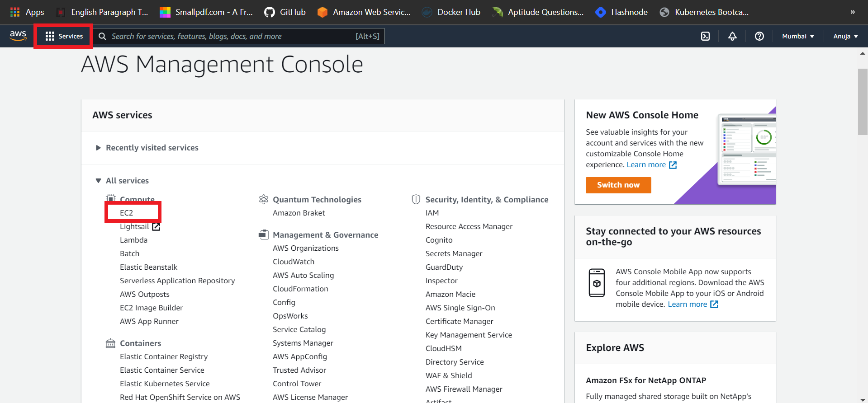Open Secrets Manager
The image size is (868, 403).
[454, 253]
